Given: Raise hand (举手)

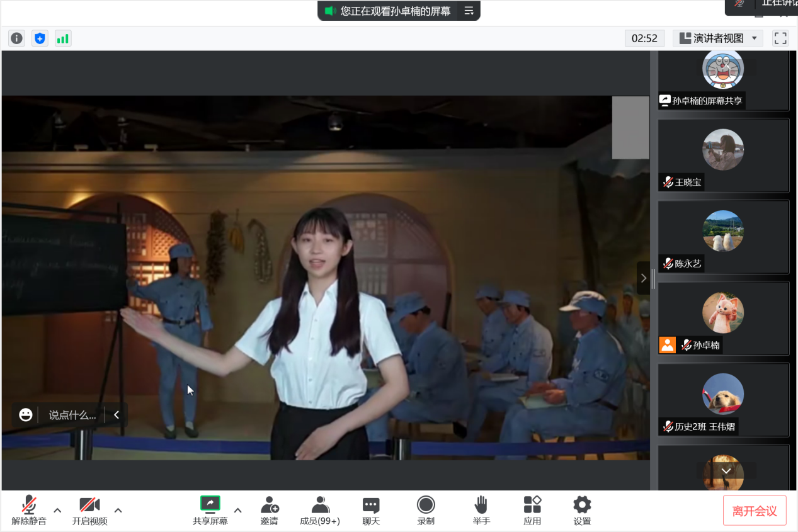Looking at the screenshot, I should click(x=481, y=511).
